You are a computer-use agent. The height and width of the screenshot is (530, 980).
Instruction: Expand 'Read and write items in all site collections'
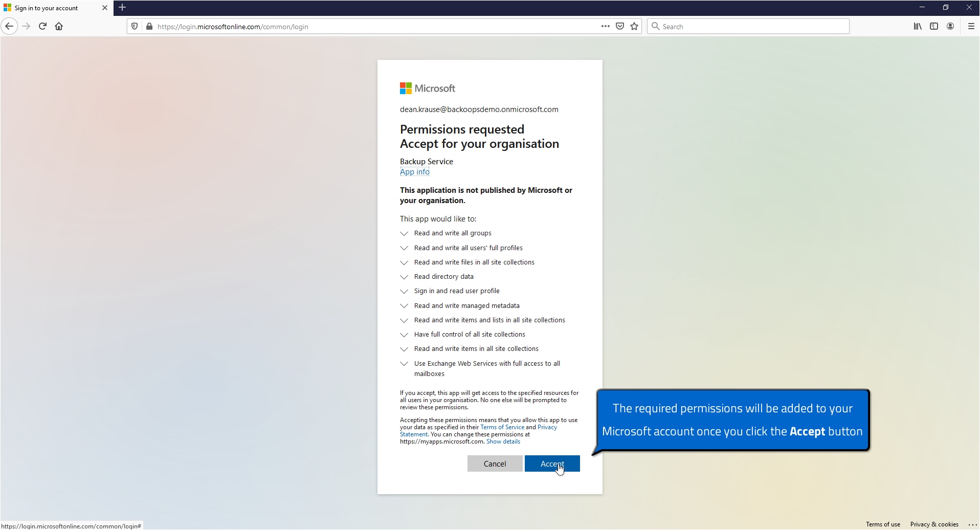tap(404, 349)
